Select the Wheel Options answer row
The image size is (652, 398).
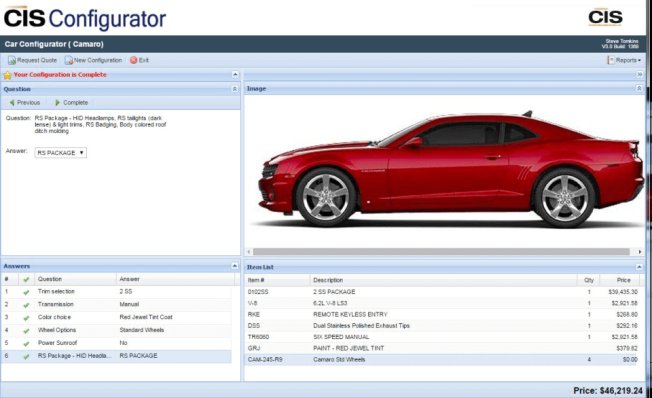pyautogui.click(x=116, y=330)
